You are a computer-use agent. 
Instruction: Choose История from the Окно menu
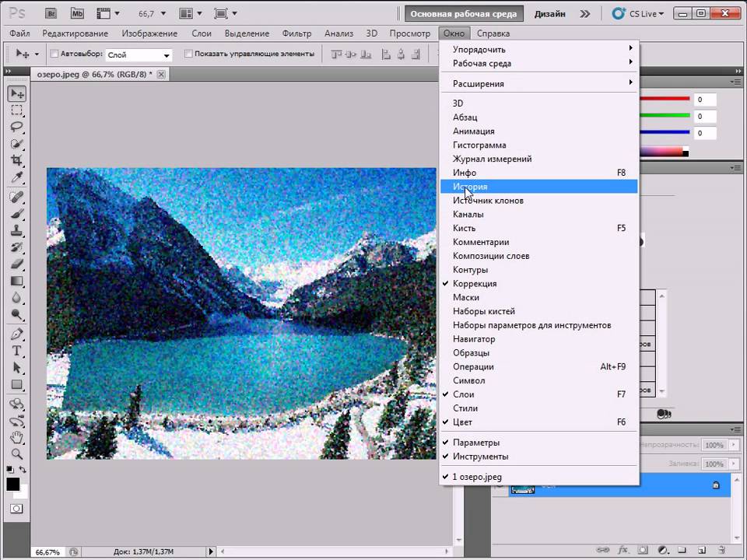pyautogui.click(x=470, y=187)
